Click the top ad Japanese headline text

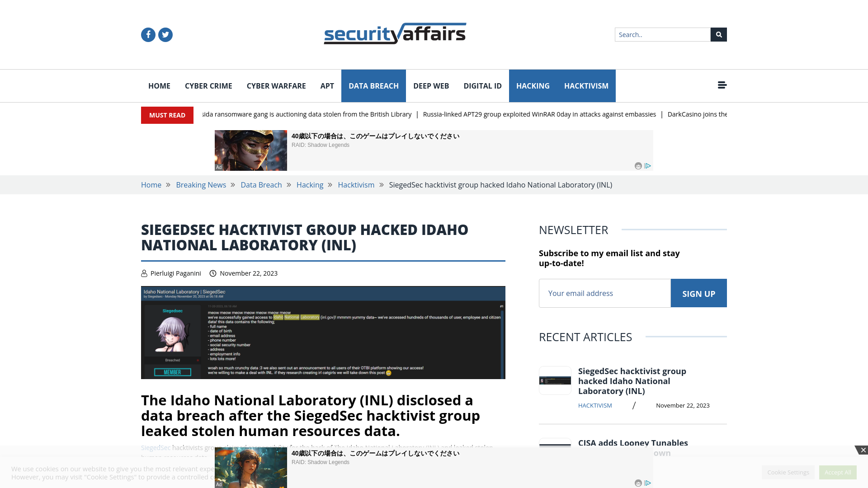click(x=375, y=136)
